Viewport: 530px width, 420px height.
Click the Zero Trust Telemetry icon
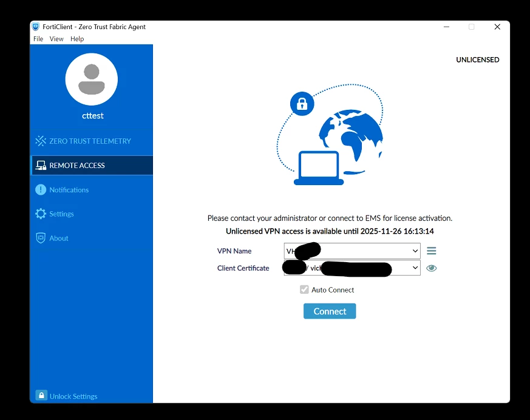[x=41, y=141]
